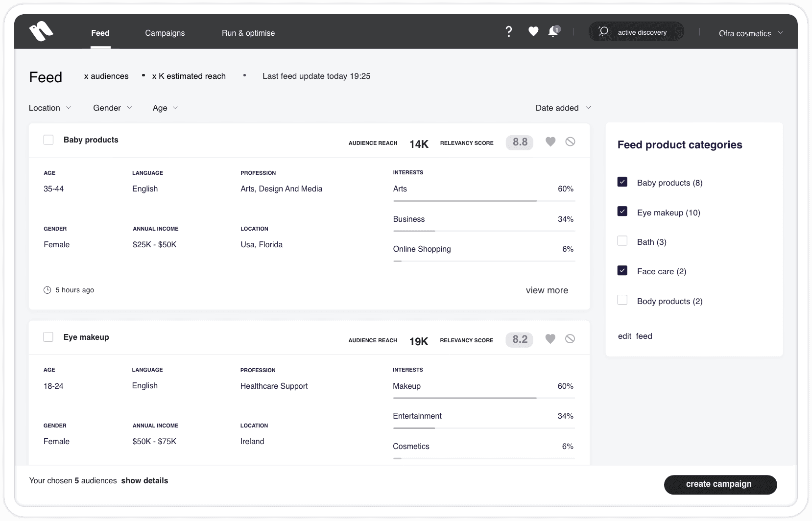The height and width of the screenshot is (521, 812).
Task: Switch to the Campaigns tab
Action: [165, 33]
